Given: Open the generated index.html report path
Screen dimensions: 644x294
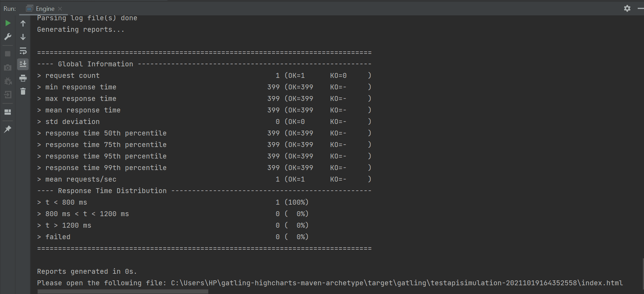Looking at the screenshot, I should point(396,283).
